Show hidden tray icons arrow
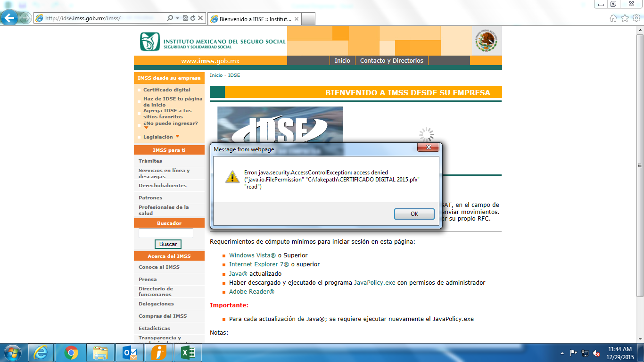This screenshot has width=644, height=362. coord(562,353)
